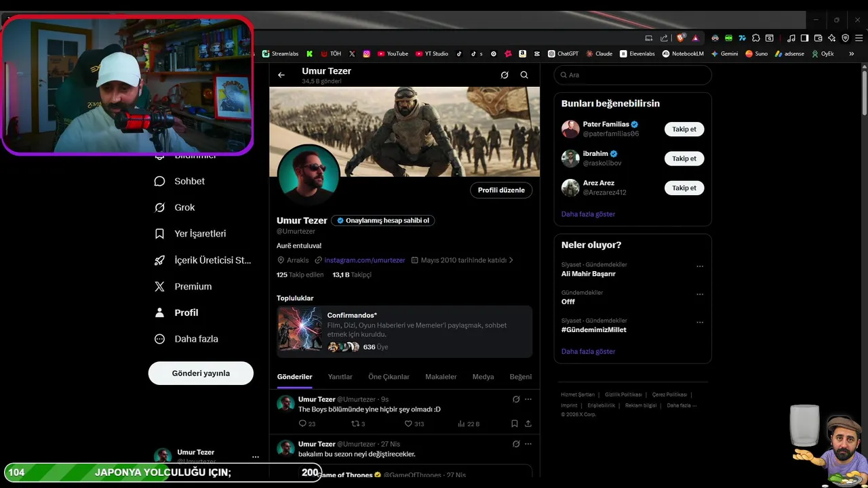Open more options for Ali Mahir Başarır trend
Screen dimensions: 868x488
pyautogui.click(x=700, y=266)
